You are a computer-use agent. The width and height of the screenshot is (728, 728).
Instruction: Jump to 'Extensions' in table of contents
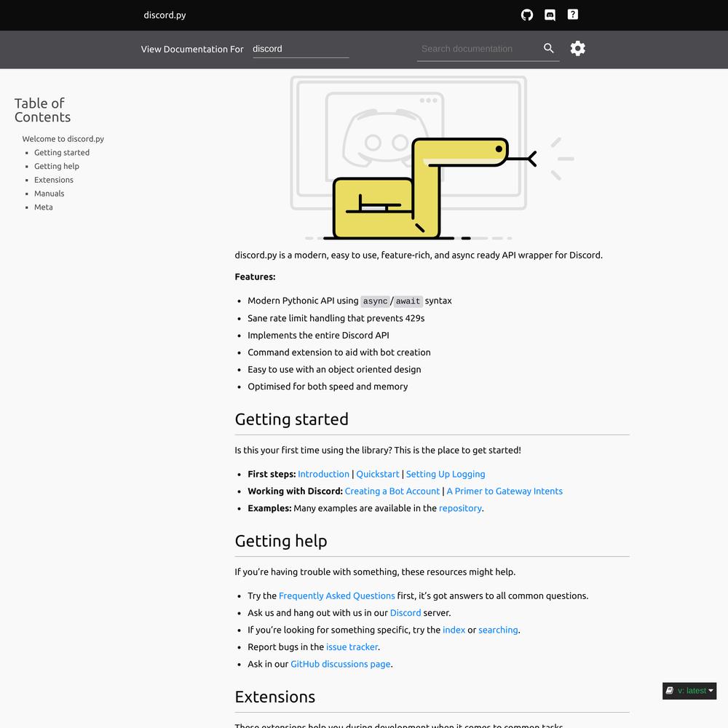54,180
